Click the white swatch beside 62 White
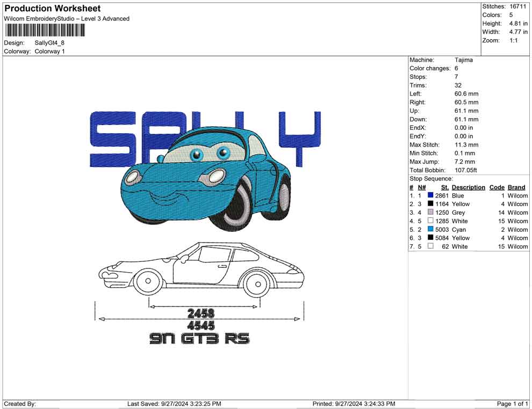 pos(430,246)
